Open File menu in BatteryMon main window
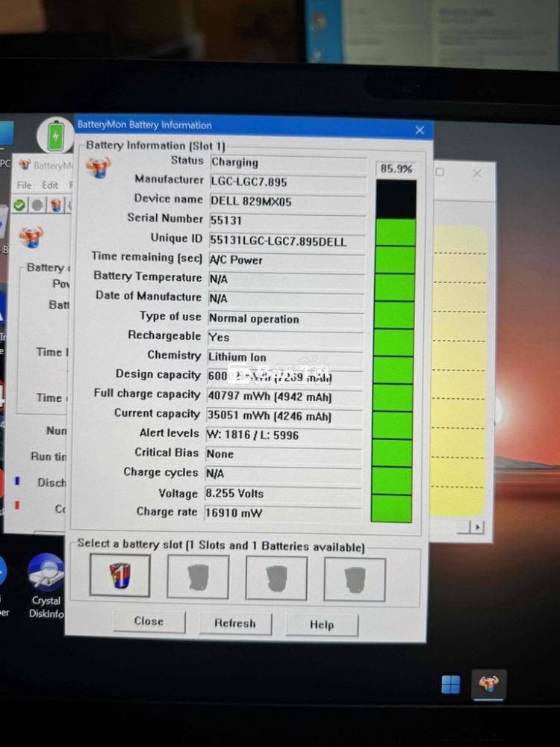Image resolution: width=560 pixels, height=747 pixels. [24, 185]
